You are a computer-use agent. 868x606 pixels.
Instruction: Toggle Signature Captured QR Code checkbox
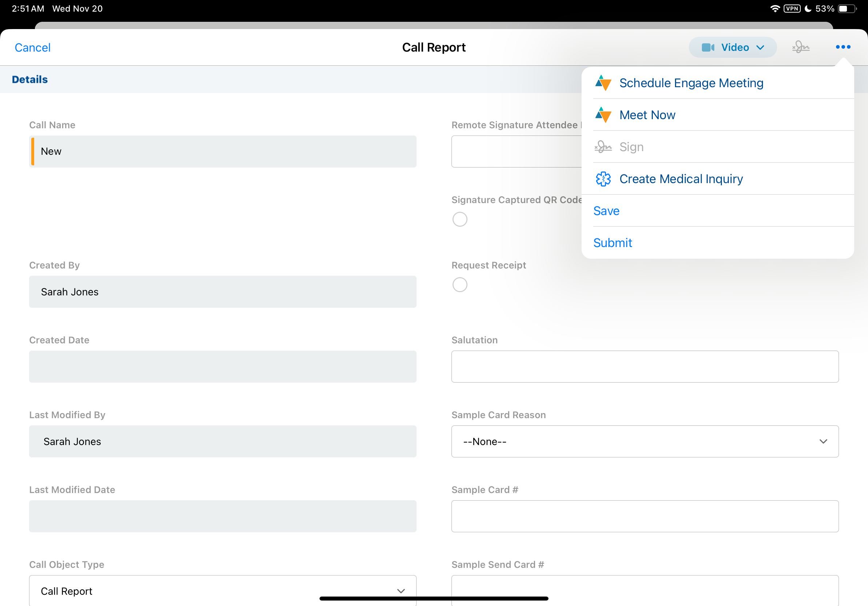tap(460, 219)
